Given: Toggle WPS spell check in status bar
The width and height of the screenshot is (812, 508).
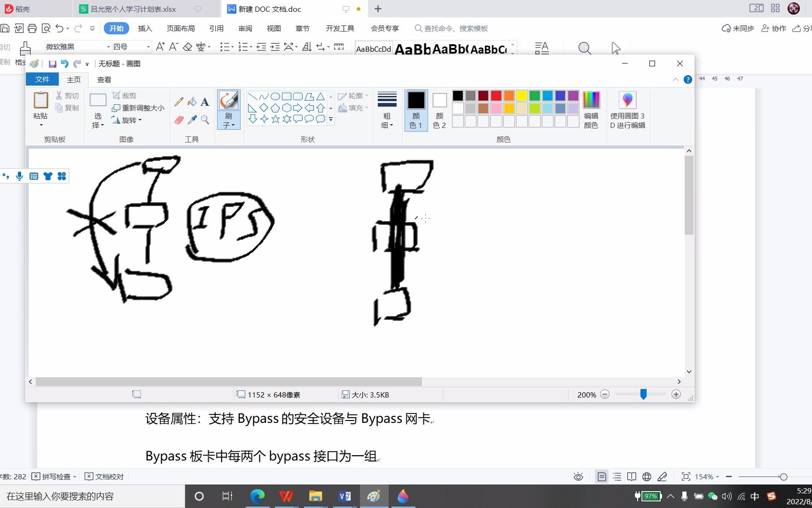Looking at the screenshot, I should click(x=54, y=476).
